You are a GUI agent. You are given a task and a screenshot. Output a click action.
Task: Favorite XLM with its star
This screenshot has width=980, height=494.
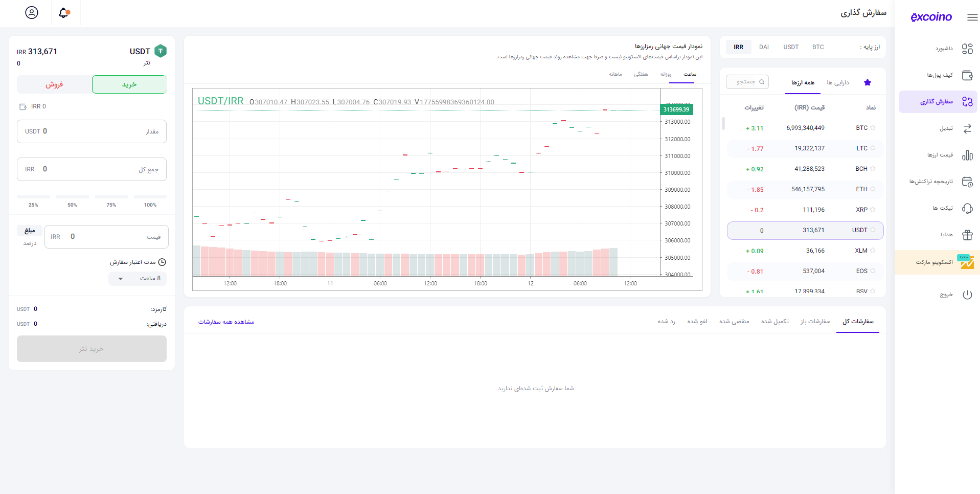(873, 251)
